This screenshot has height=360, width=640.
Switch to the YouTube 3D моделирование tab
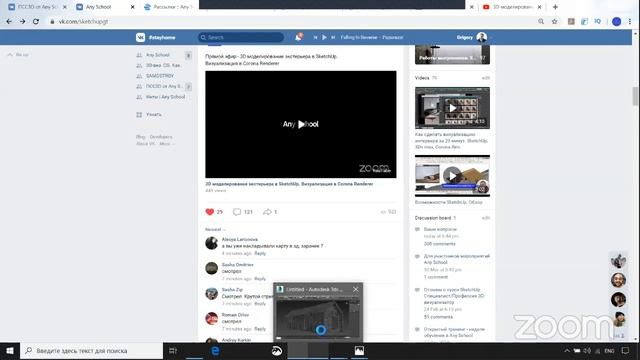512,7
